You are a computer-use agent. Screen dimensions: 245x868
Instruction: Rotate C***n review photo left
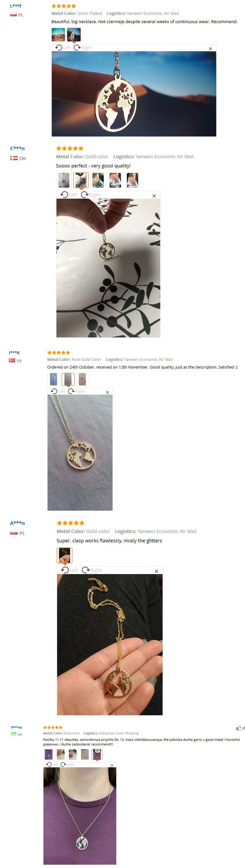point(69,194)
